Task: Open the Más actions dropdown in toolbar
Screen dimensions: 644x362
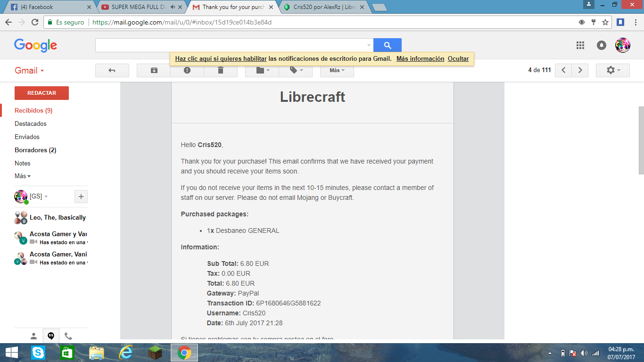Action: 337,70
